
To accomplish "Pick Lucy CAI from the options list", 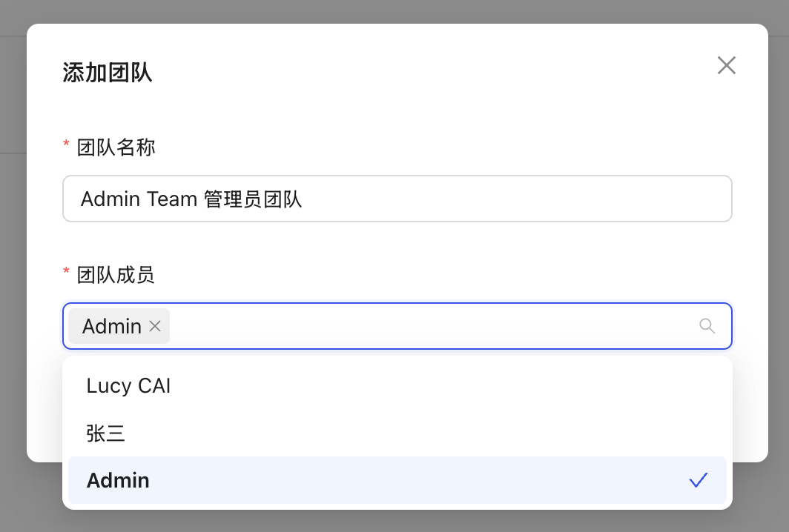I will pyautogui.click(x=128, y=385).
